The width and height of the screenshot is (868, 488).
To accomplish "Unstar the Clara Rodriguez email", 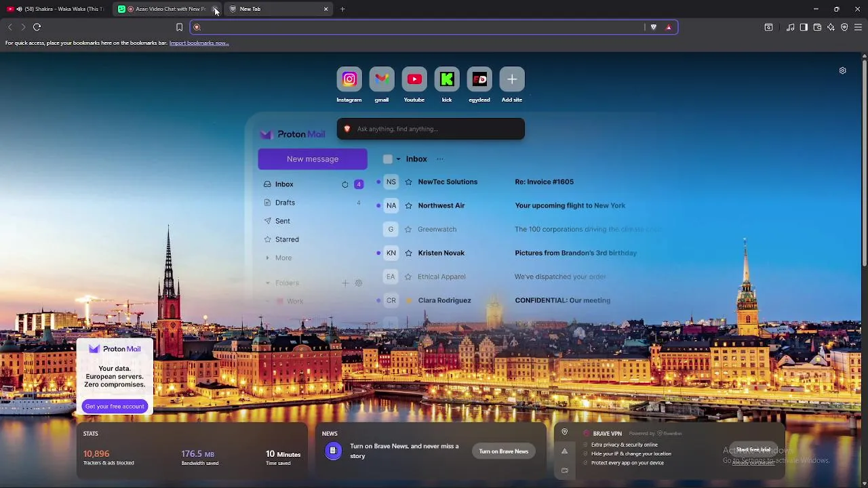I will [408, 300].
